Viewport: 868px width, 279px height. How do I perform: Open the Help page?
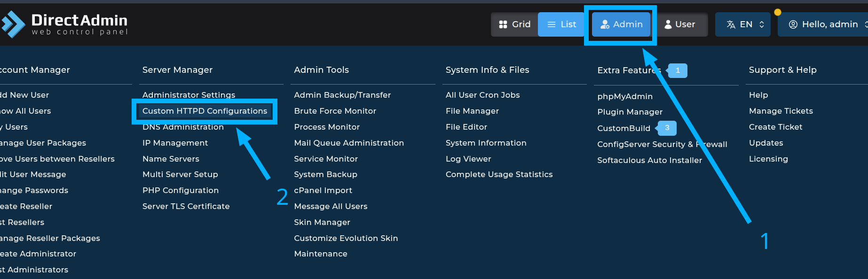(x=758, y=95)
